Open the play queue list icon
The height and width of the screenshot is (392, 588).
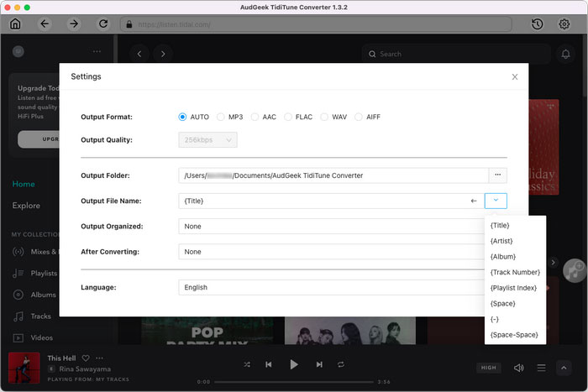(541, 368)
